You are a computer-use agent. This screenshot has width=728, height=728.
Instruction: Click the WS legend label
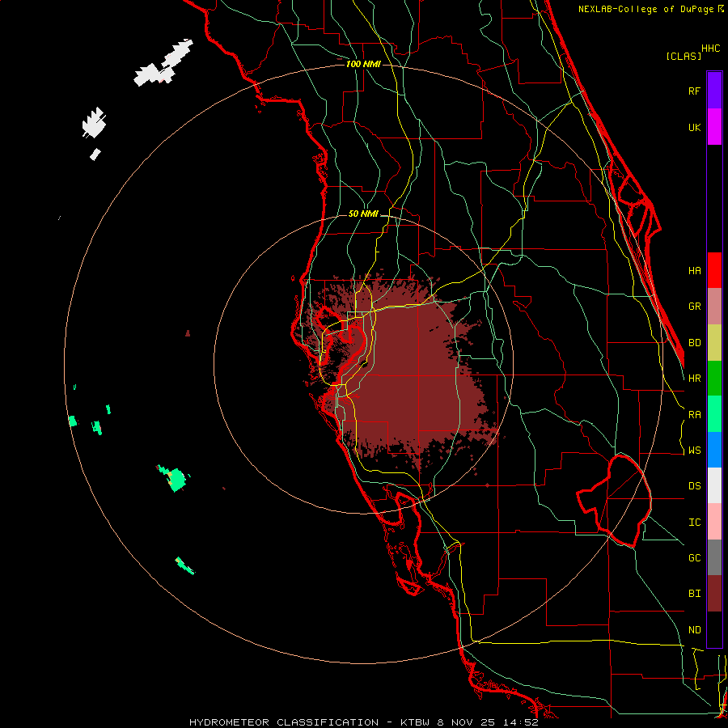pos(694,451)
